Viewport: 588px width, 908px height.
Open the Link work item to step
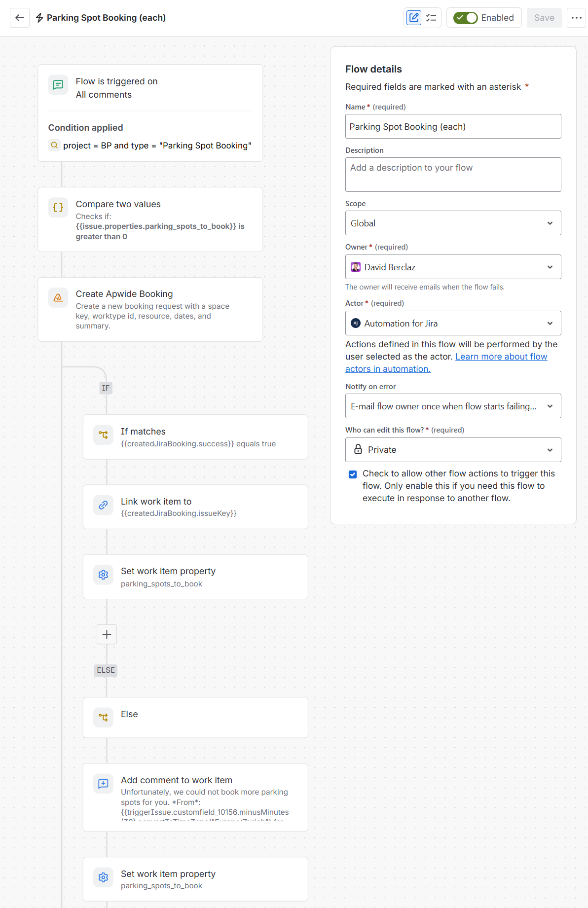point(195,507)
